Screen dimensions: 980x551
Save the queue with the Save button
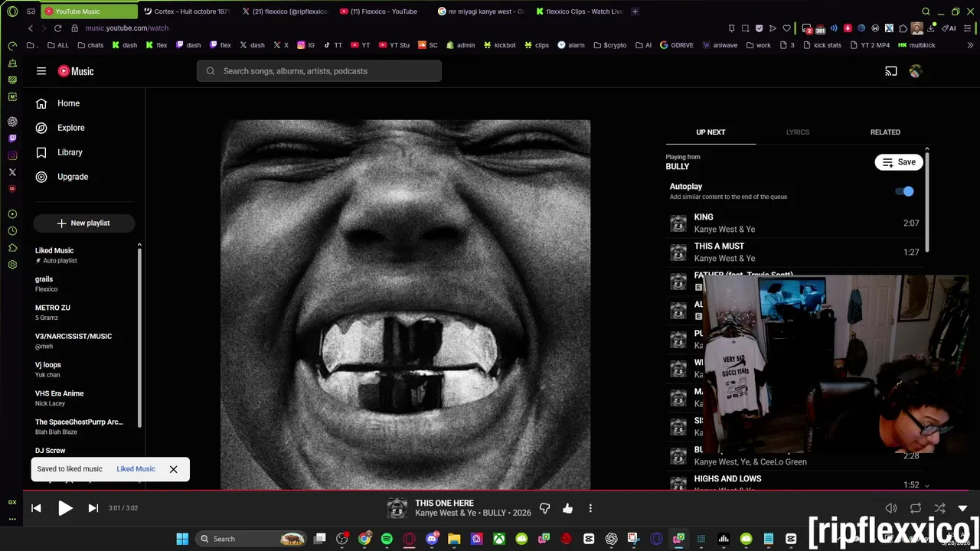coord(899,162)
